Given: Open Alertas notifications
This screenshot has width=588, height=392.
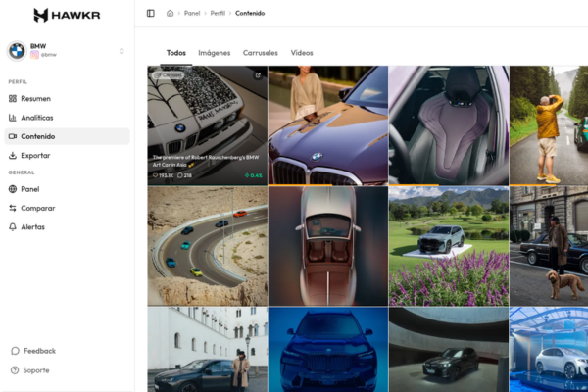Looking at the screenshot, I should [34, 226].
